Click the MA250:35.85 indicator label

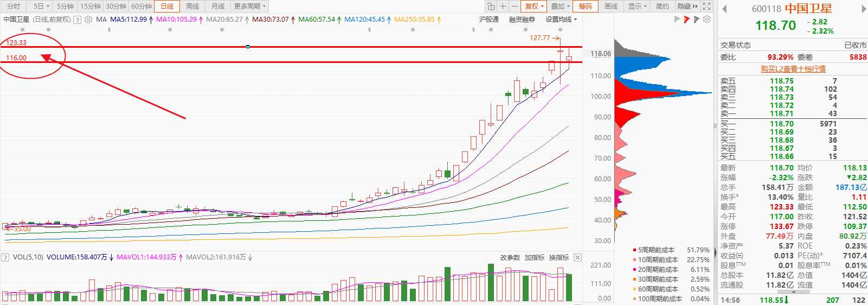(x=414, y=20)
